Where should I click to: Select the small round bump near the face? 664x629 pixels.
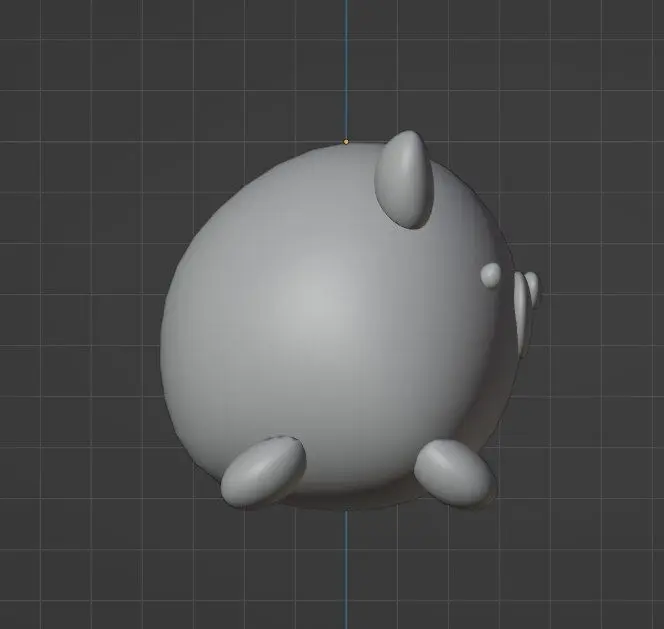[x=491, y=275]
